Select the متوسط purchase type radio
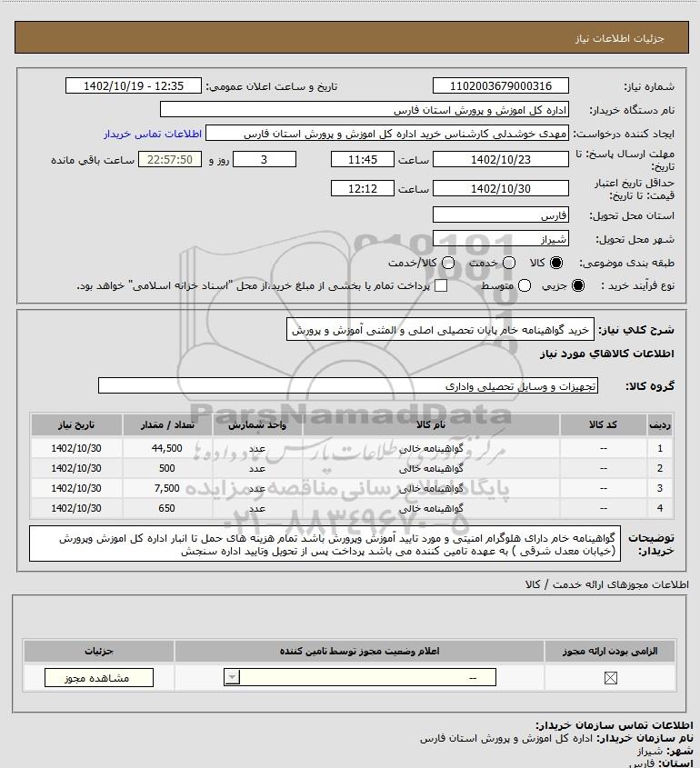The height and width of the screenshot is (768, 700). point(525,285)
